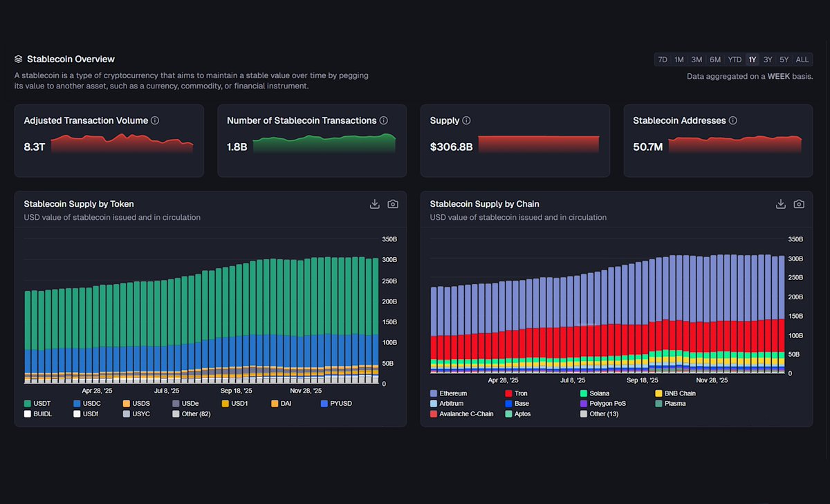830x504 pixels.
Task: Capture a screenshot of the Supply by Chain chart
Action: point(799,204)
